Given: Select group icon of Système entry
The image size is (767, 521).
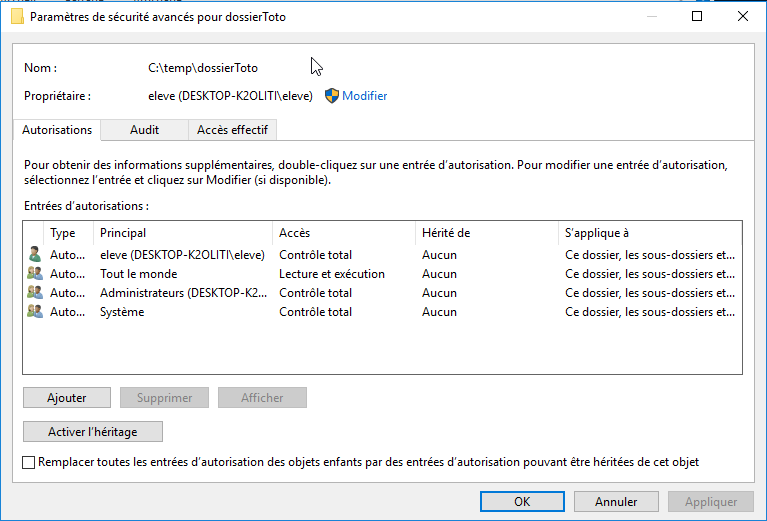Looking at the screenshot, I should pyautogui.click(x=35, y=312).
